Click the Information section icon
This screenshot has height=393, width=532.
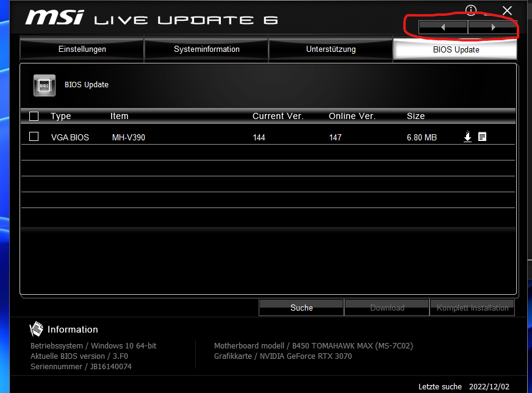(37, 329)
